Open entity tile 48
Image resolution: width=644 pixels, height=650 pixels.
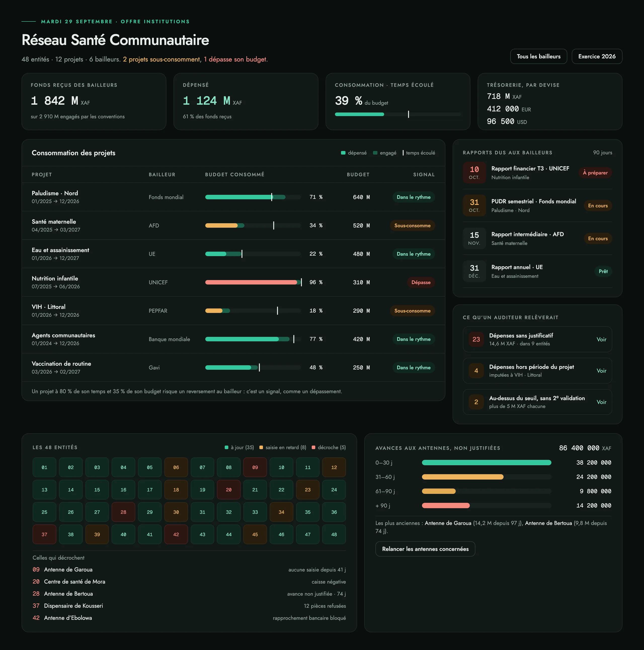tap(334, 534)
